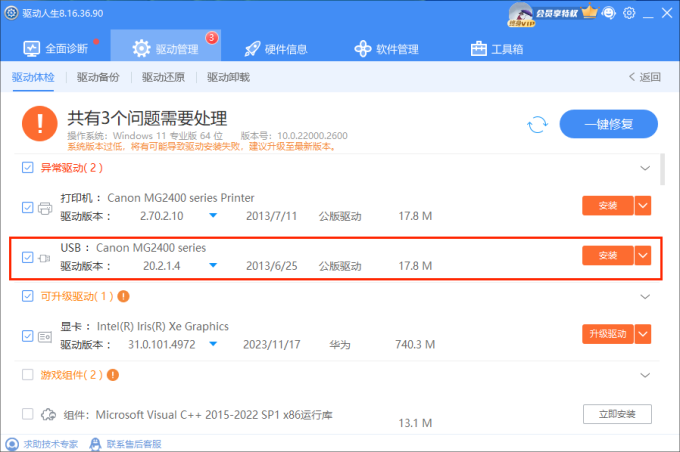Open the feedback smiley icon

coord(609,13)
